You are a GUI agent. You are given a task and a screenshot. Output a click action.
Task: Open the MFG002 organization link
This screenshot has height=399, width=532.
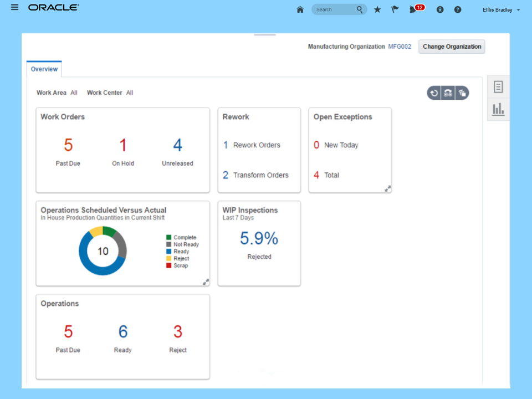400,47
